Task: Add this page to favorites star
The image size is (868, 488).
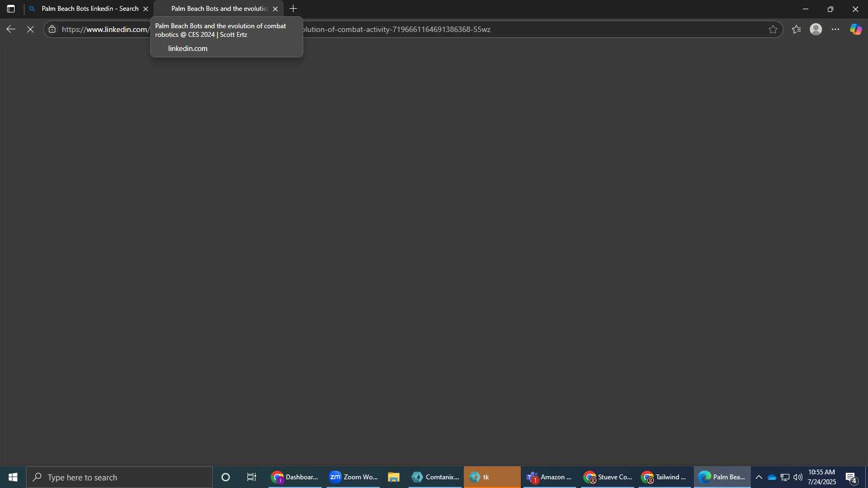Action: point(773,29)
